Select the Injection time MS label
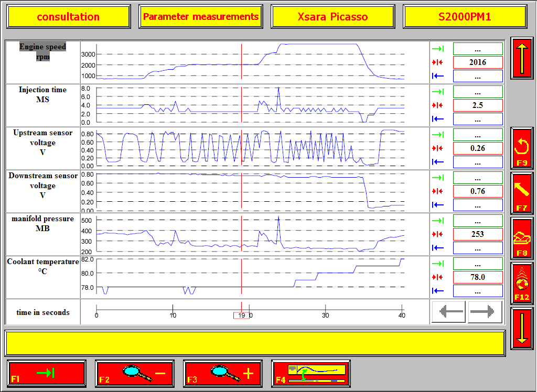 coord(43,94)
